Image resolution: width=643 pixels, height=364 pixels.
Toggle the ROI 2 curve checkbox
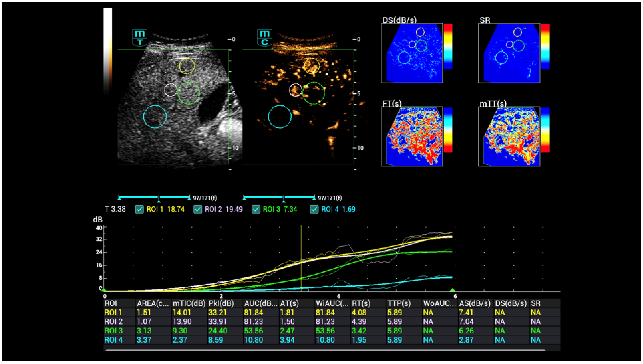pos(197,209)
